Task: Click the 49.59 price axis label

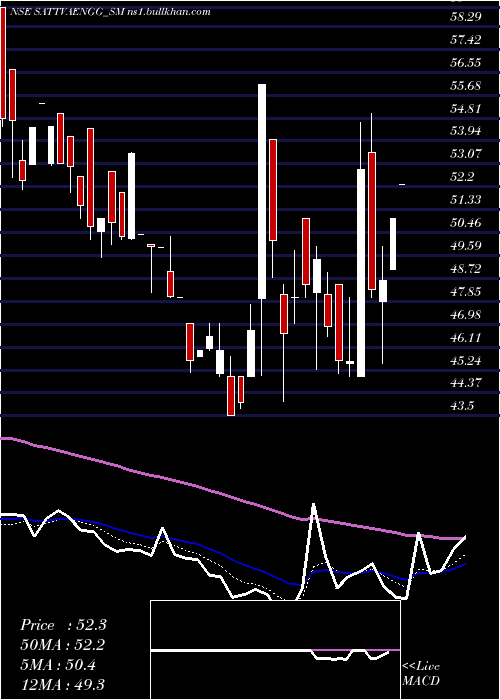Action: point(466,246)
